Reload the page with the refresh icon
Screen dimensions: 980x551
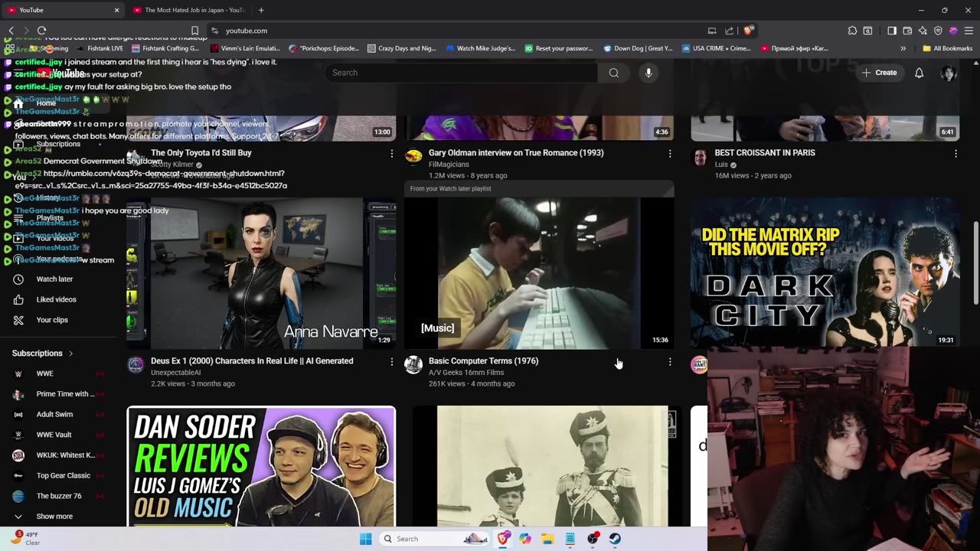(x=41, y=31)
